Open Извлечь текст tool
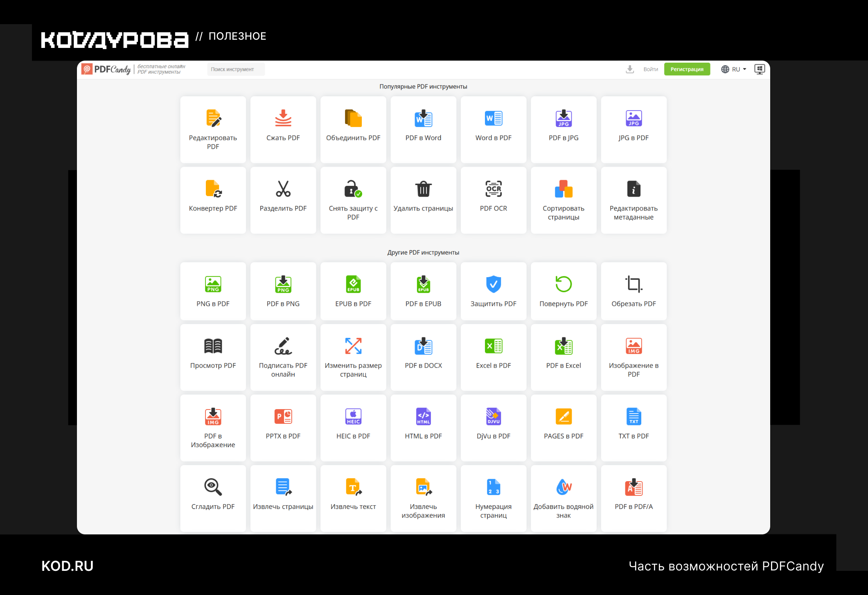This screenshot has width=868, height=595. pos(353,498)
